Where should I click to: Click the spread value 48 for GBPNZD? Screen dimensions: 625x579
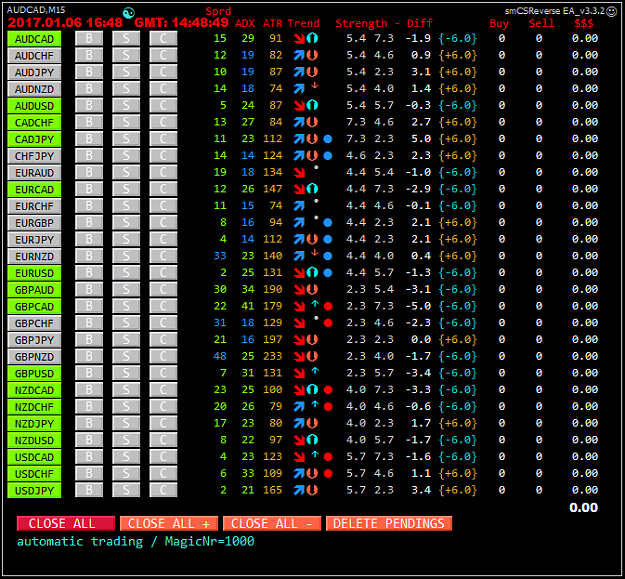[x=220, y=356]
